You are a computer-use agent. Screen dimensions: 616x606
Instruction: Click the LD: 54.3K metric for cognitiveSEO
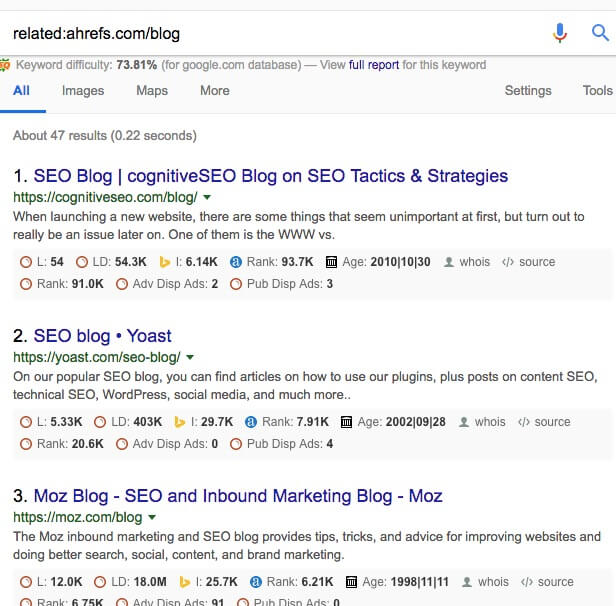111,262
